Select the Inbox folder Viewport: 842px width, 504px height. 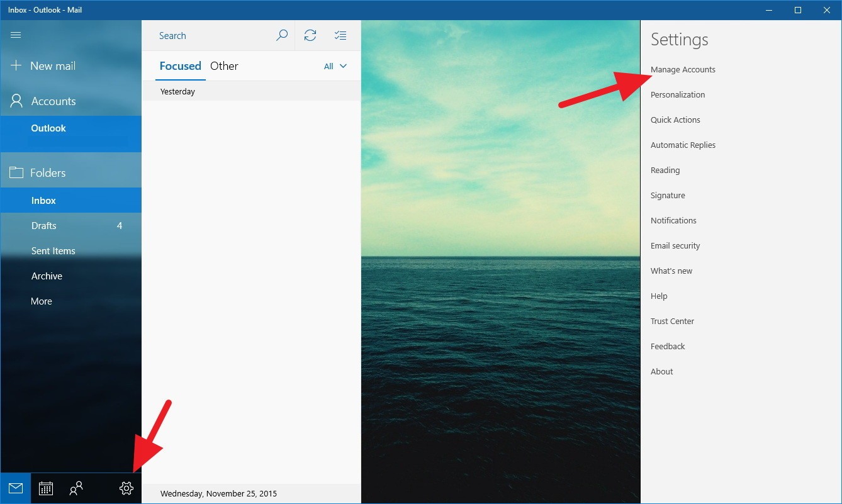43,200
